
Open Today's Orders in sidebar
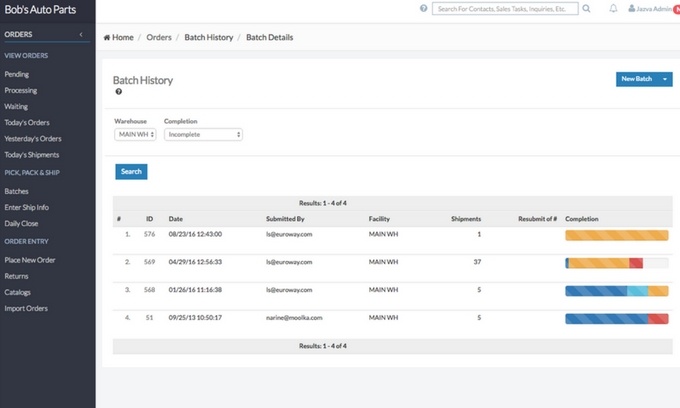[27, 122]
